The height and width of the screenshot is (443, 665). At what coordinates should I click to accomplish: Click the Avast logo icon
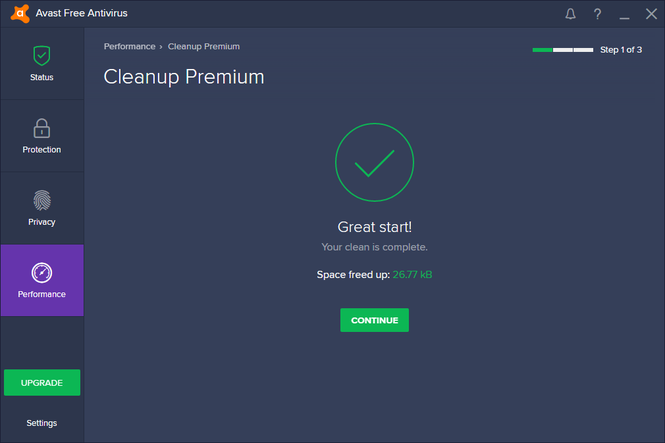[x=20, y=14]
